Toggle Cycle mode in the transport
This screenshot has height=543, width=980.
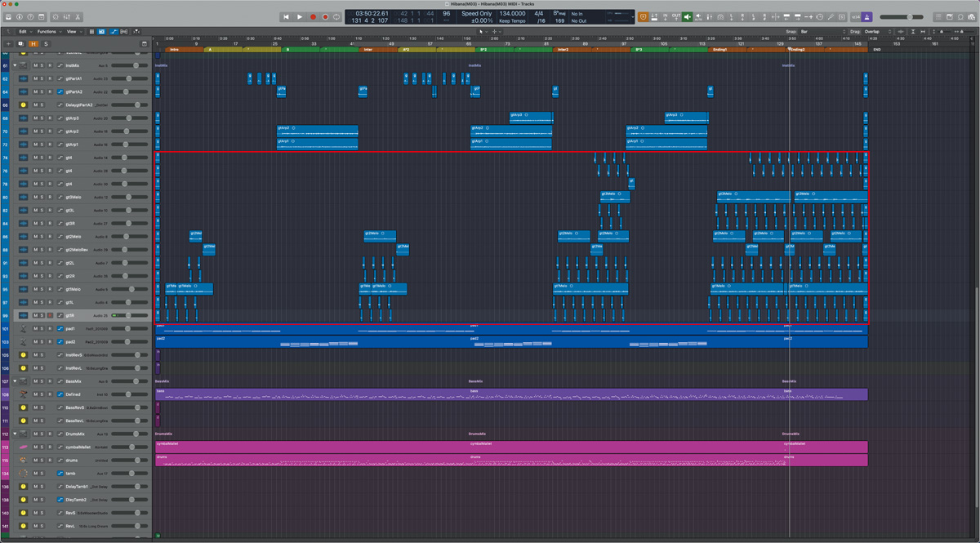click(x=336, y=17)
